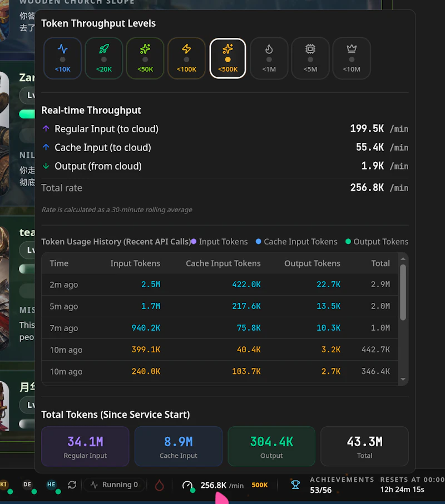The image size is (445, 504).
Task: Select the green sparkles <50K throughput icon
Action: [145, 58]
